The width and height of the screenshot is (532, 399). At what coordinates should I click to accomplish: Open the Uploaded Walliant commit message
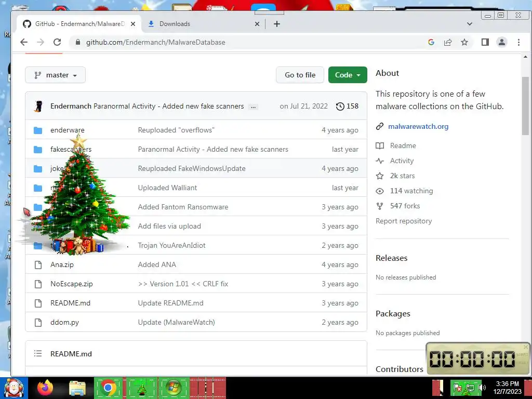pos(167,188)
